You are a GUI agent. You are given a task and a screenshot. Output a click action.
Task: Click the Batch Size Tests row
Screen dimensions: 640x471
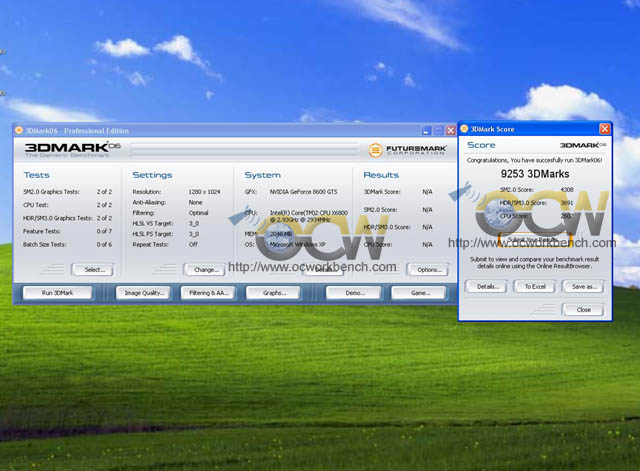pyautogui.click(x=68, y=244)
